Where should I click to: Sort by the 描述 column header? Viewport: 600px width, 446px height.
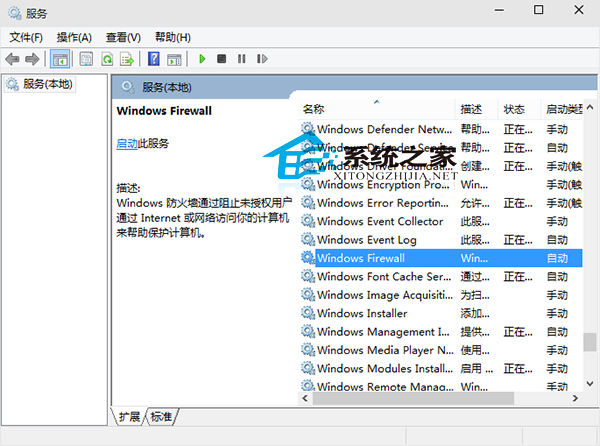(477, 109)
